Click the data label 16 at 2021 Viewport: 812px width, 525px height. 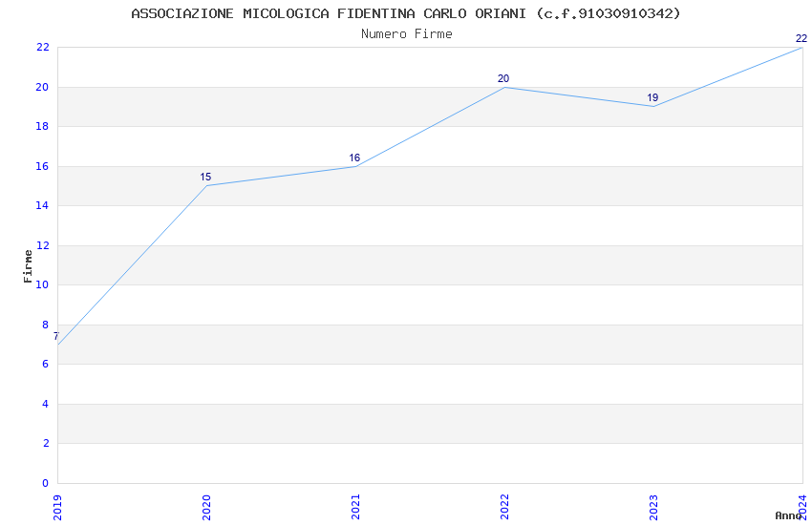354,157
